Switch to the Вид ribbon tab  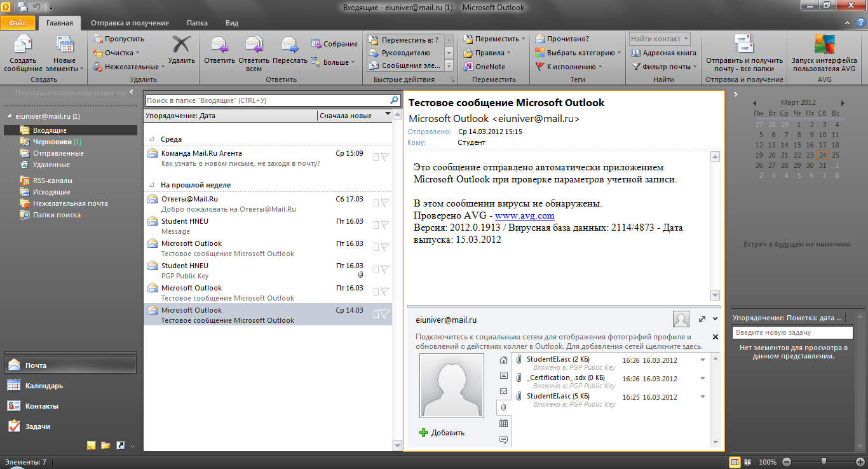[x=232, y=23]
